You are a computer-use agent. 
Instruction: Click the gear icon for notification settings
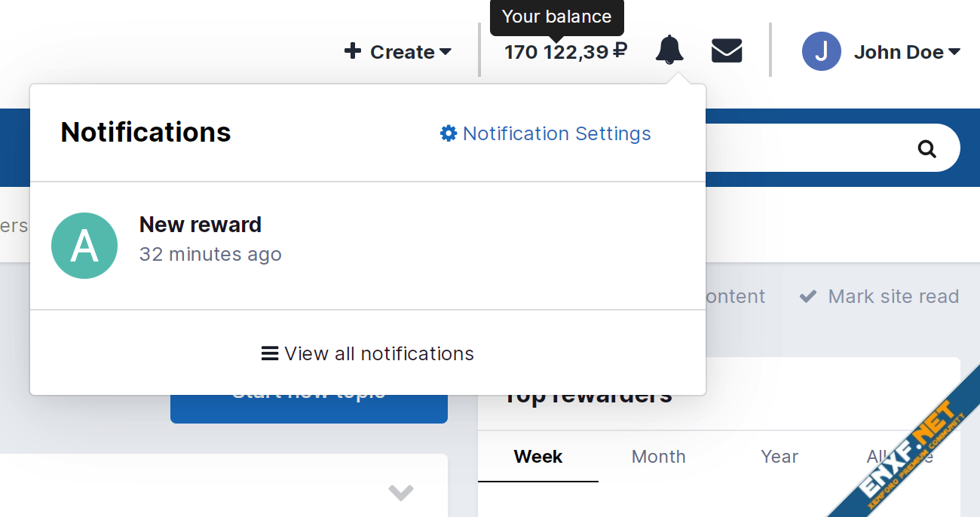[449, 133]
